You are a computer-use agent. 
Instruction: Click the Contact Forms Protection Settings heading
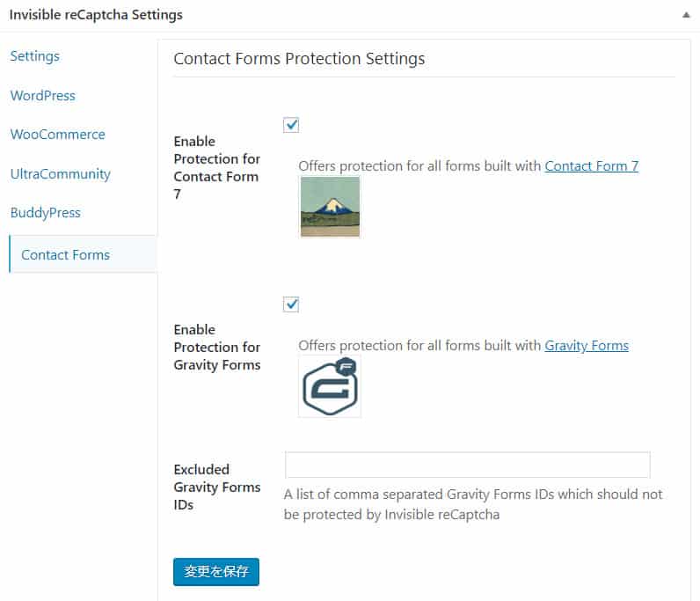point(299,59)
